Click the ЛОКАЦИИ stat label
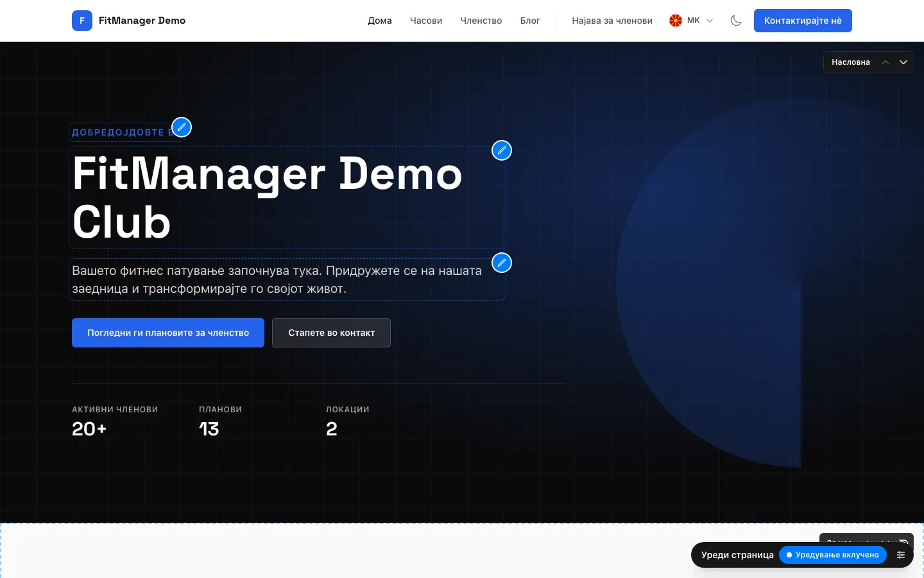 tap(348, 409)
